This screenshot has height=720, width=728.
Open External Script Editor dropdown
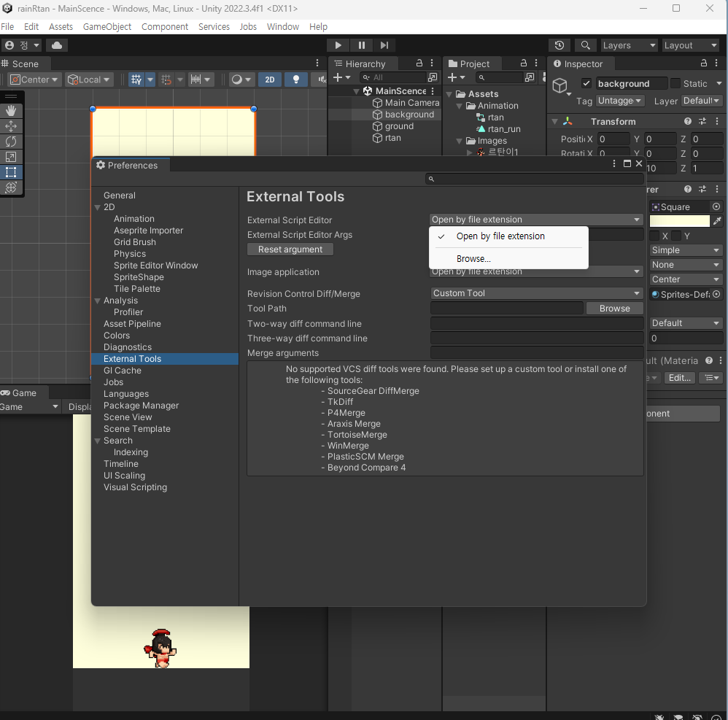[536, 220]
